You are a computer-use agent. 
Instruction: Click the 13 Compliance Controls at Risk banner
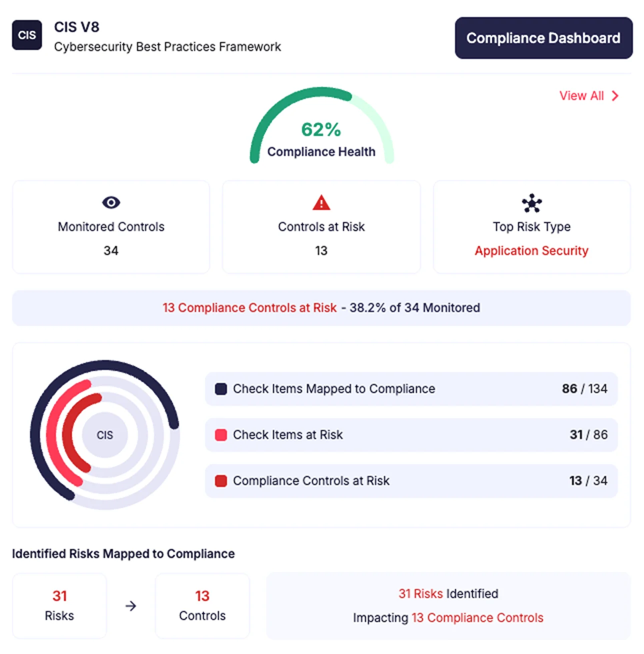321,308
